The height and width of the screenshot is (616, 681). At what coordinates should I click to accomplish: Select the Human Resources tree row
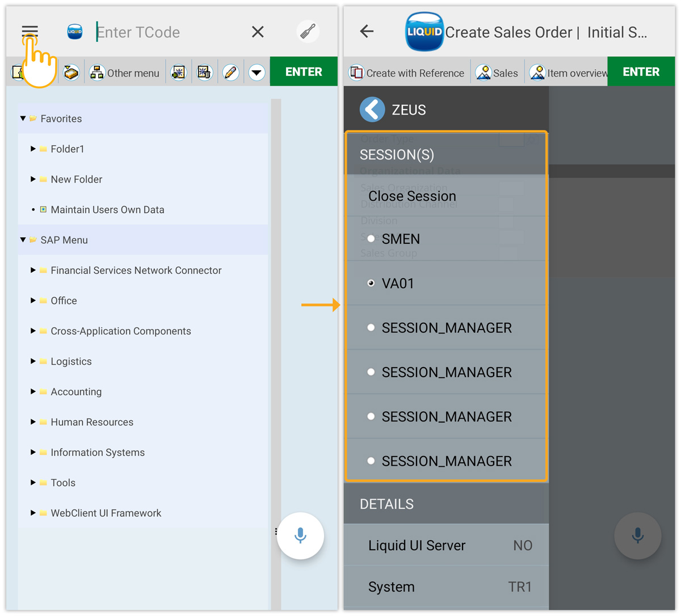(x=143, y=422)
